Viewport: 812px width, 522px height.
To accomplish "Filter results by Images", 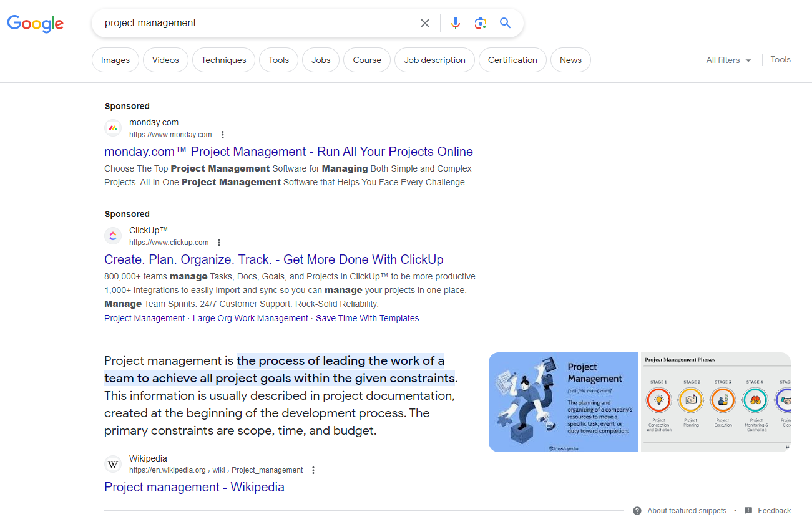I will coord(115,60).
